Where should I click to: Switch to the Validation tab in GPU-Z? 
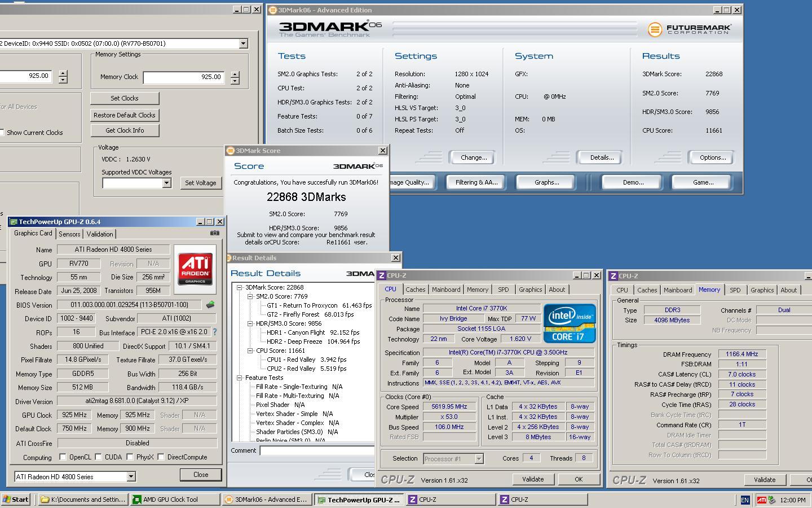(100, 234)
